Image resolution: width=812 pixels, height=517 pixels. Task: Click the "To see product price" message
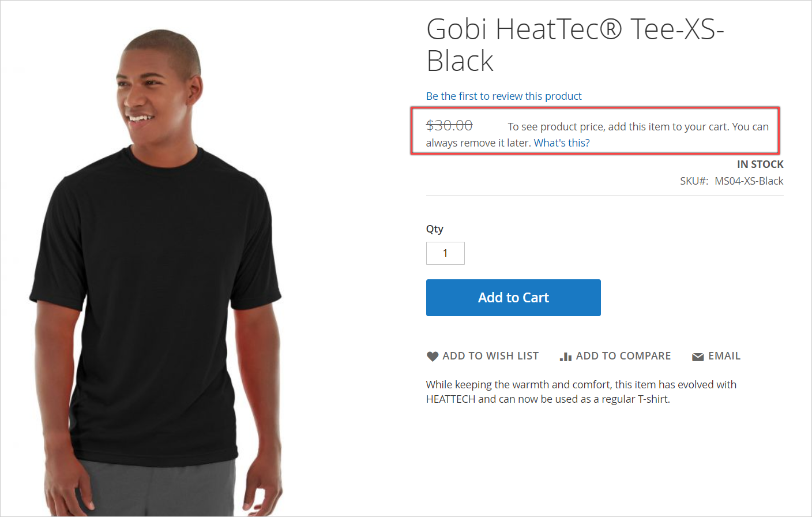tap(637, 127)
